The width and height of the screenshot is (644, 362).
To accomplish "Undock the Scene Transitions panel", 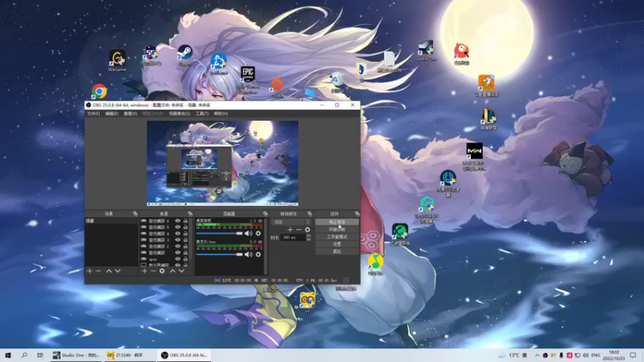I will click(x=309, y=214).
